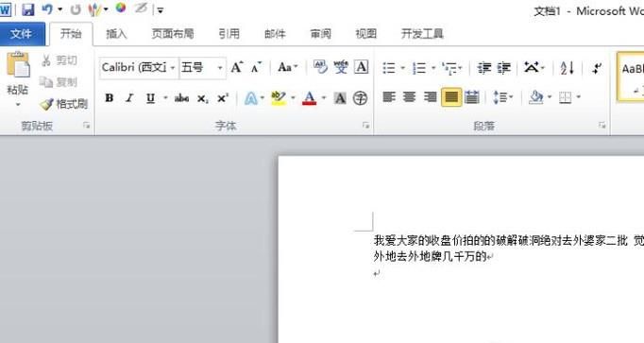Click the Decrease Indent icon
644x343 pixels.
tap(484, 68)
